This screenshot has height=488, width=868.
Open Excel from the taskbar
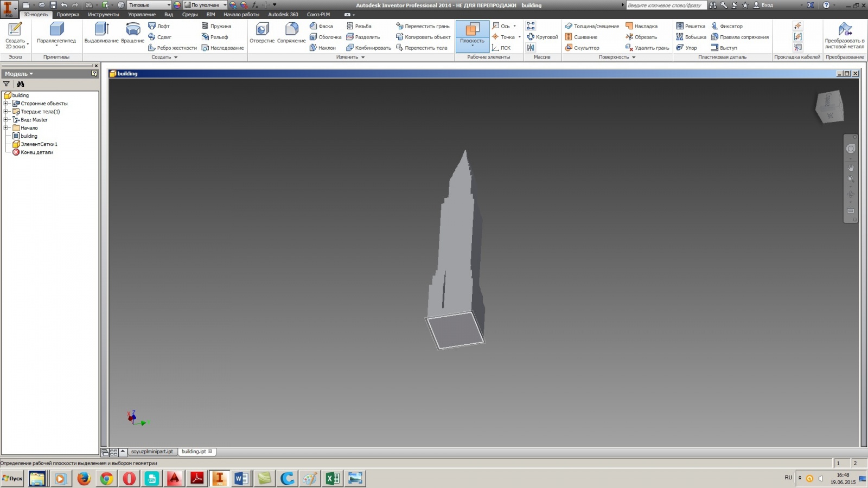[x=333, y=478]
